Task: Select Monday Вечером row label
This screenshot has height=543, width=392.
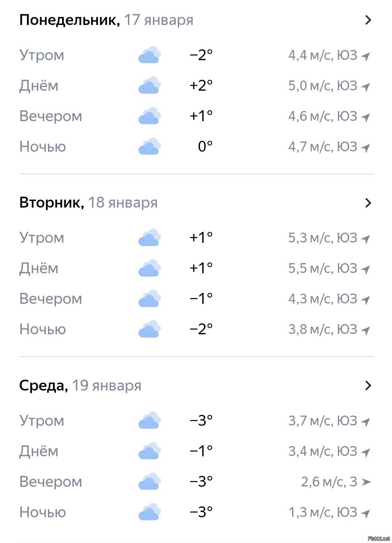Action: click(x=50, y=116)
